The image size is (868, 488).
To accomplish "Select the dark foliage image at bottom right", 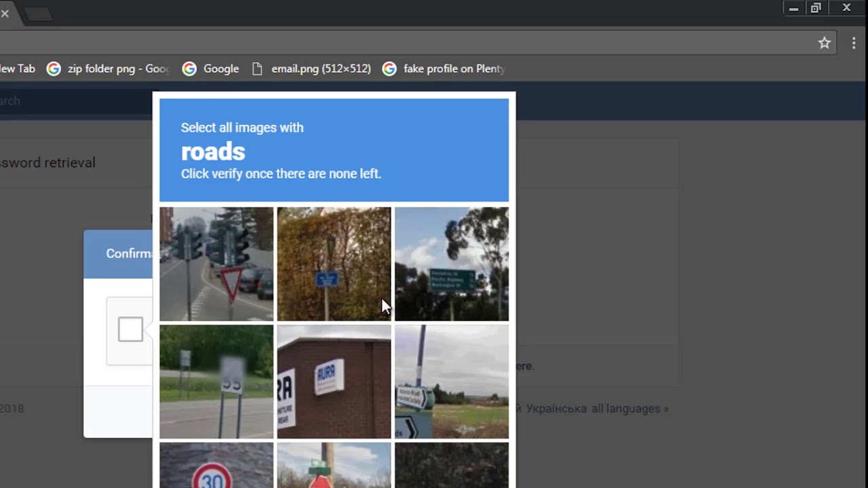I will (x=452, y=465).
